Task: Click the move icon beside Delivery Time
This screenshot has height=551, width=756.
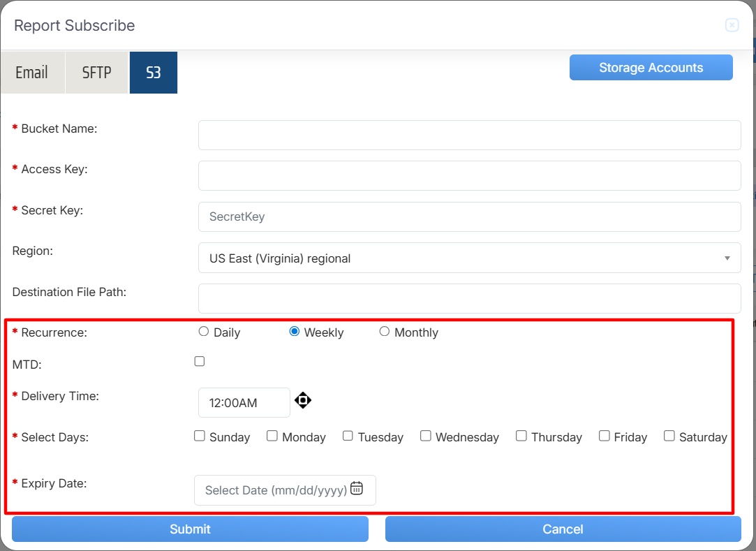Action: click(303, 400)
